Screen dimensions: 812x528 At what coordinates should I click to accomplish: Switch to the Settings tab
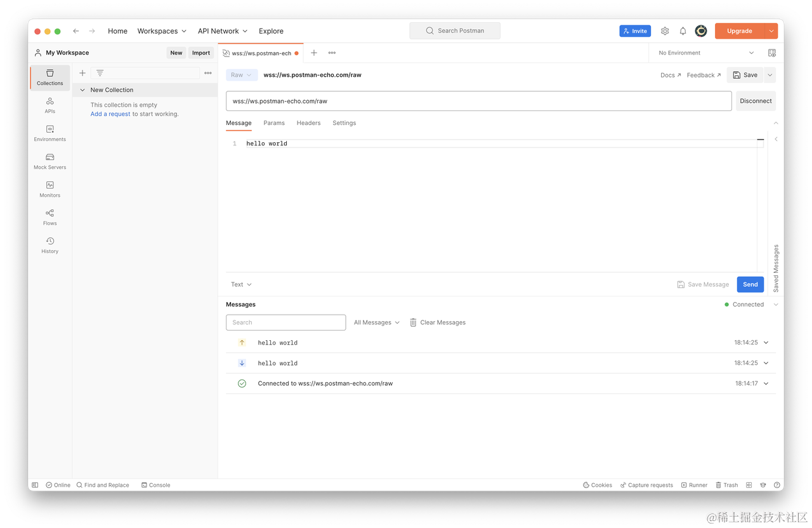coord(344,123)
